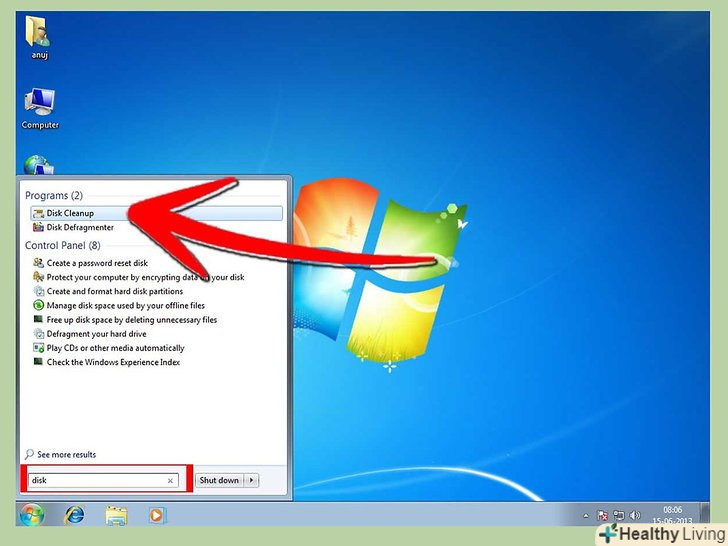
Task: Select Check the Windows Experience Index
Action: [x=113, y=362]
